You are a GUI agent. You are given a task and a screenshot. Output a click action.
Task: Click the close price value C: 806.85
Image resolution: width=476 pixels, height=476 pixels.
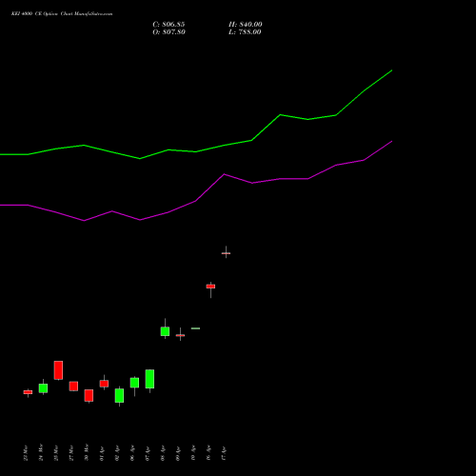click(169, 25)
